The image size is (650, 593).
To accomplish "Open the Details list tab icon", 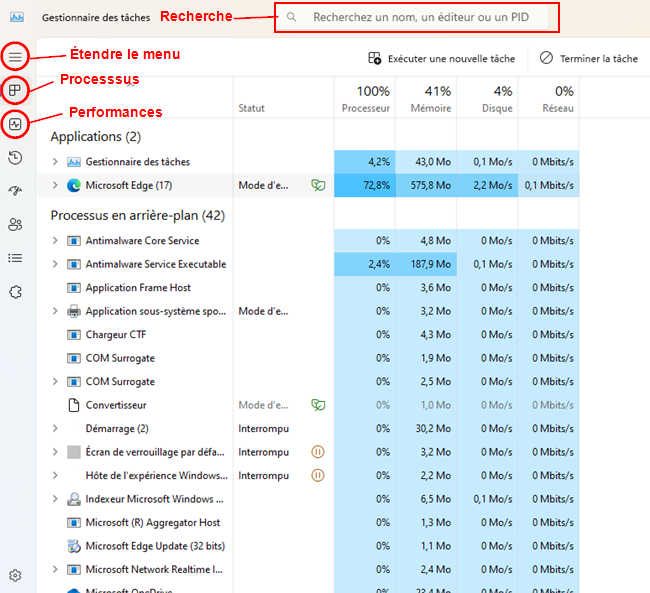I will (x=15, y=258).
